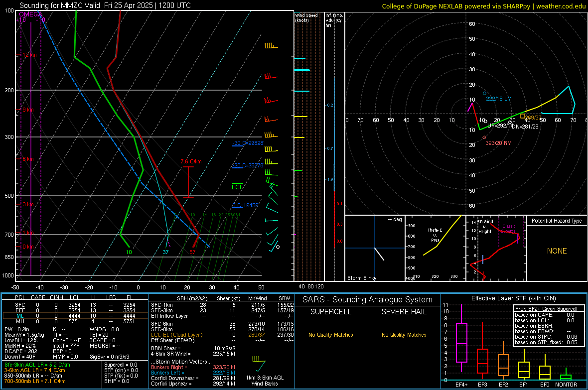
Task: Click the SFC-6km shear row label
Action: coord(162,324)
